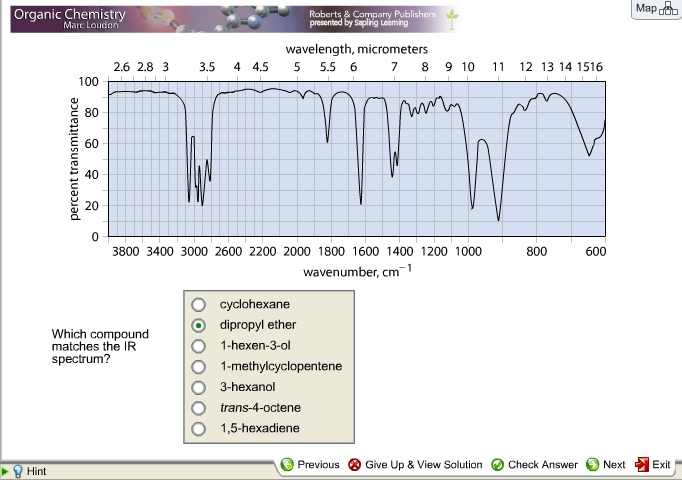The height and width of the screenshot is (480, 682).
Task: Advance with the Next button
Action: tap(614, 465)
